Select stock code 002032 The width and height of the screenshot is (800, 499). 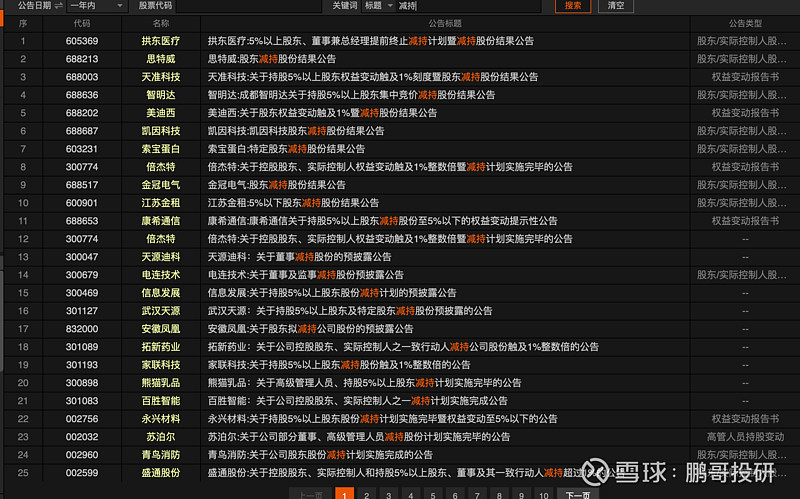[82, 437]
